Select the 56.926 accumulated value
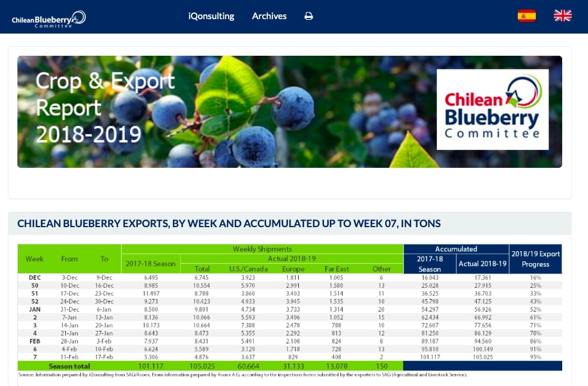 click(482, 309)
